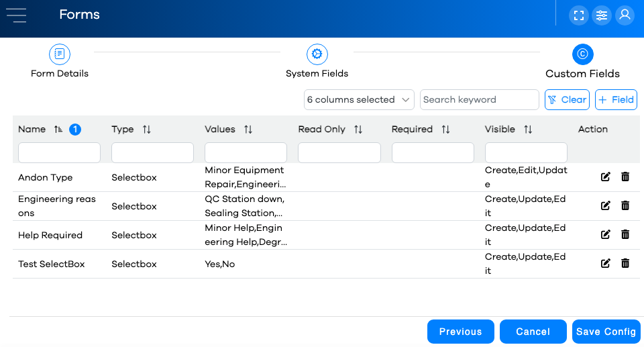Edit the Andon Type field
Screen dimensions: 644x347
click(605, 177)
